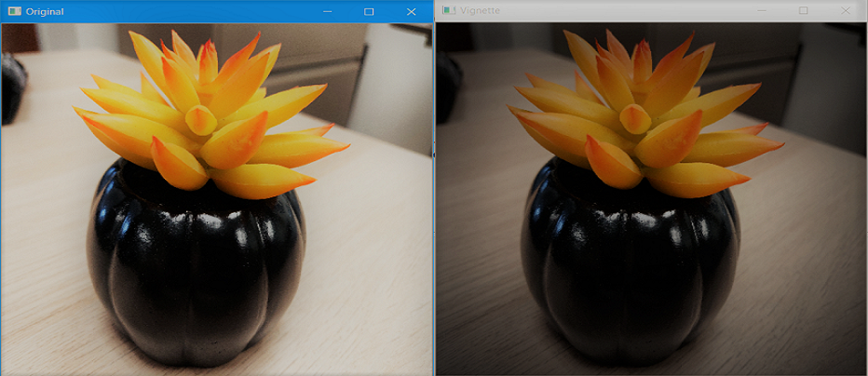Screen dimensions: 868x376
Task: Click the orange succulent in the Vignette image
Action: (644, 115)
